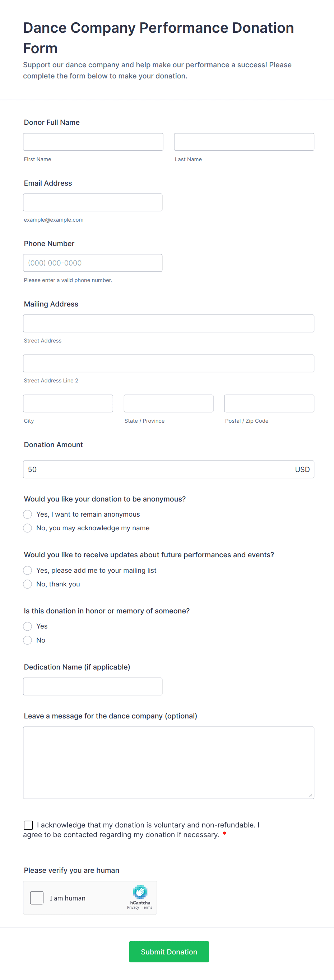
Task: Select 'Yes' for honor or memory donation
Action: click(27, 626)
